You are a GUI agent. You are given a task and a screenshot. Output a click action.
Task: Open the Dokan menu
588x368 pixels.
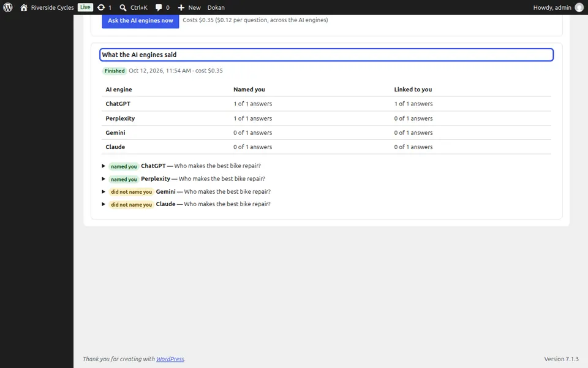click(x=216, y=7)
